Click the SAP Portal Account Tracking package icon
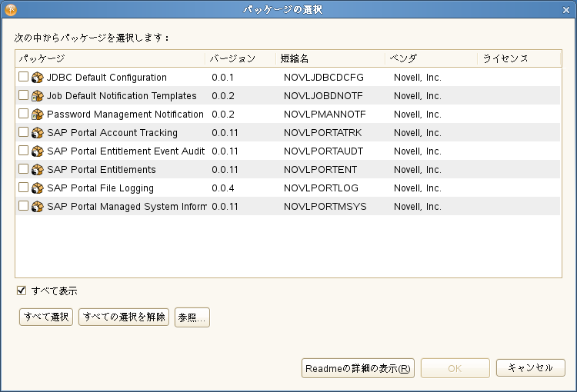This screenshot has height=392, width=577. 37,133
